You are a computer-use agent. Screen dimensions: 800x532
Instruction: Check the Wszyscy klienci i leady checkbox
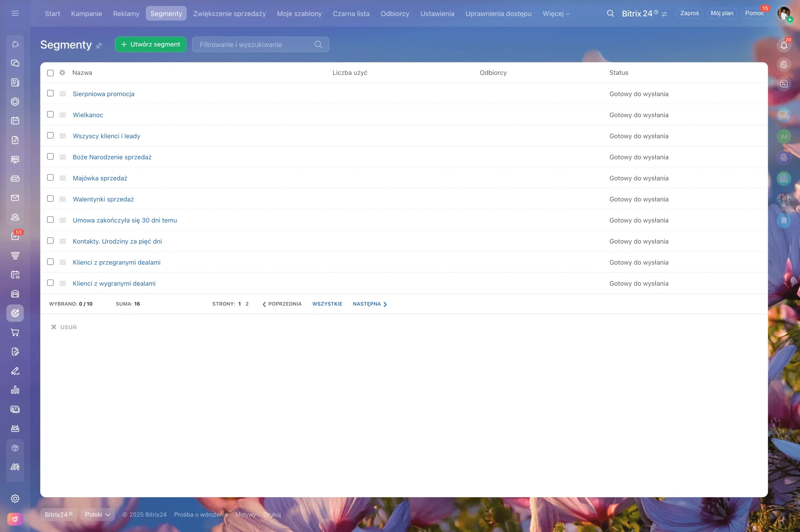click(50, 135)
